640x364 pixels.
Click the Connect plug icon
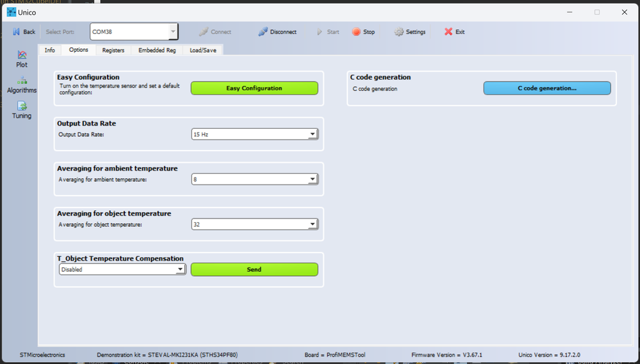pyautogui.click(x=203, y=32)
